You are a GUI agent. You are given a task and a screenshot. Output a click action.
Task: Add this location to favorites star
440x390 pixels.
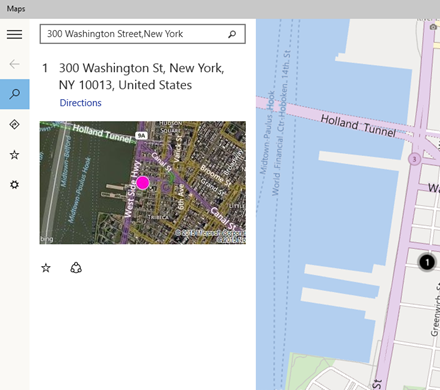click(46, 268)
